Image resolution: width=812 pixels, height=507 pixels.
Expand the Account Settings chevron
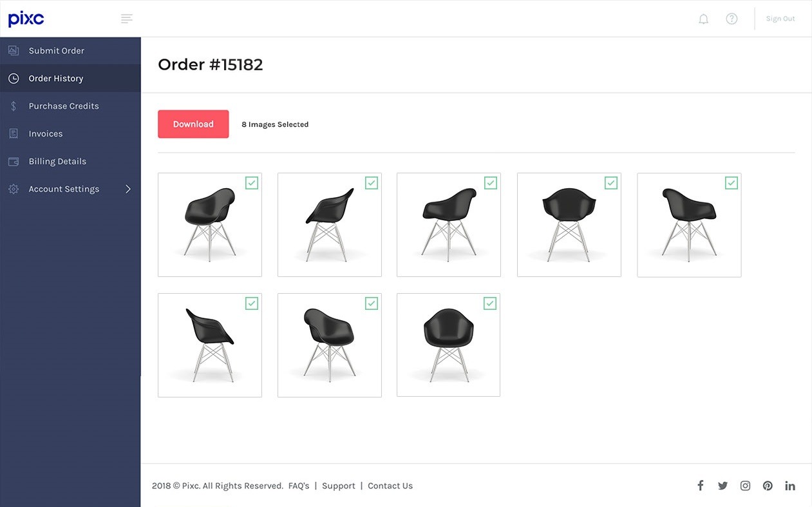tap(127, 189)
